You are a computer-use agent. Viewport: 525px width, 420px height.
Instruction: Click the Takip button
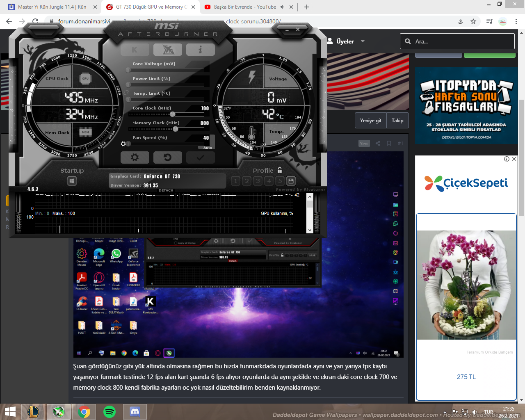coord(397,121)
